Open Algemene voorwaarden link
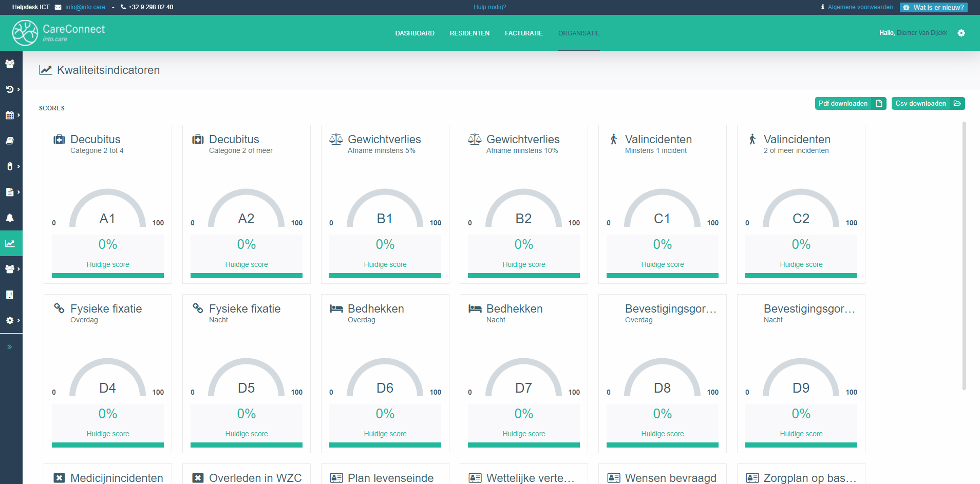 point(860,7)
